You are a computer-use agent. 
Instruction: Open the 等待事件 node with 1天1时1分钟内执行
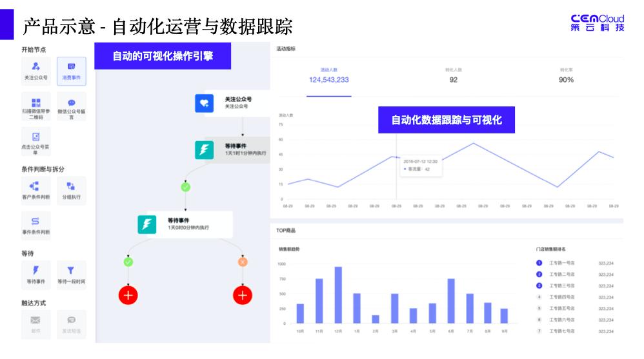[232, 150]
